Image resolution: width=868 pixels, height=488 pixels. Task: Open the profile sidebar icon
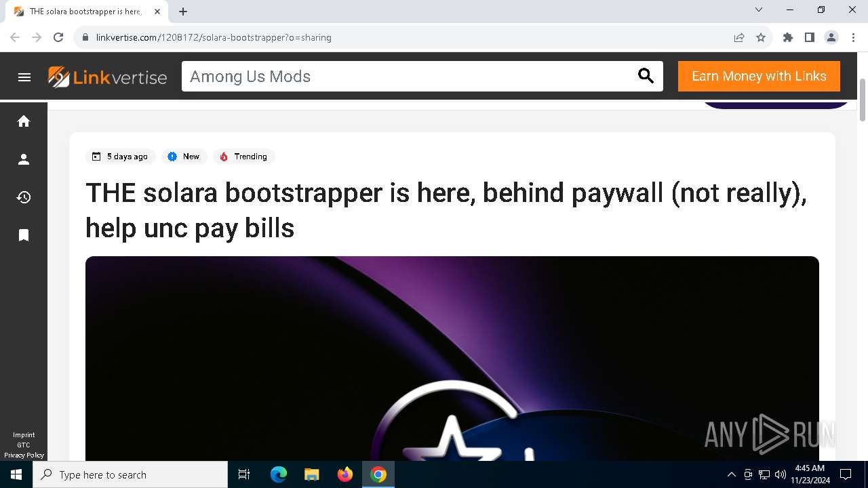click(x=24, y=159)
